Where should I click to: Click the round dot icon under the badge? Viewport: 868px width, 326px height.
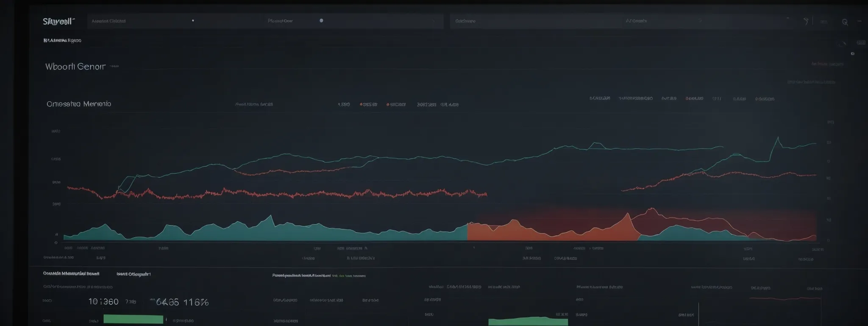tap(852, 54)
